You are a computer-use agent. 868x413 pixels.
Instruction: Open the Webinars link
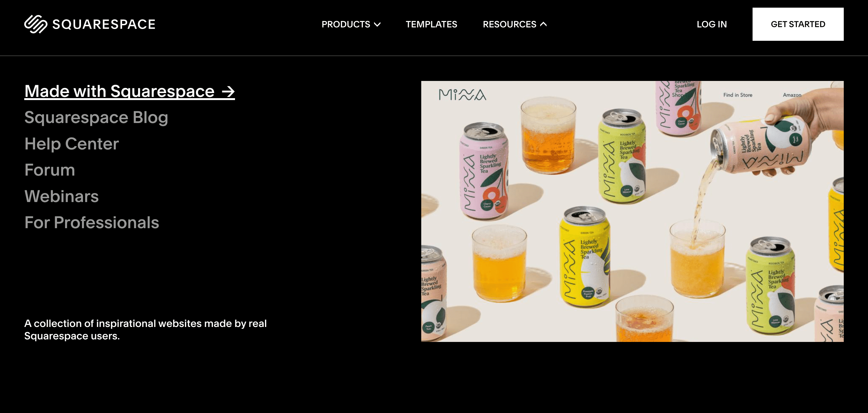tap(61, 196)
